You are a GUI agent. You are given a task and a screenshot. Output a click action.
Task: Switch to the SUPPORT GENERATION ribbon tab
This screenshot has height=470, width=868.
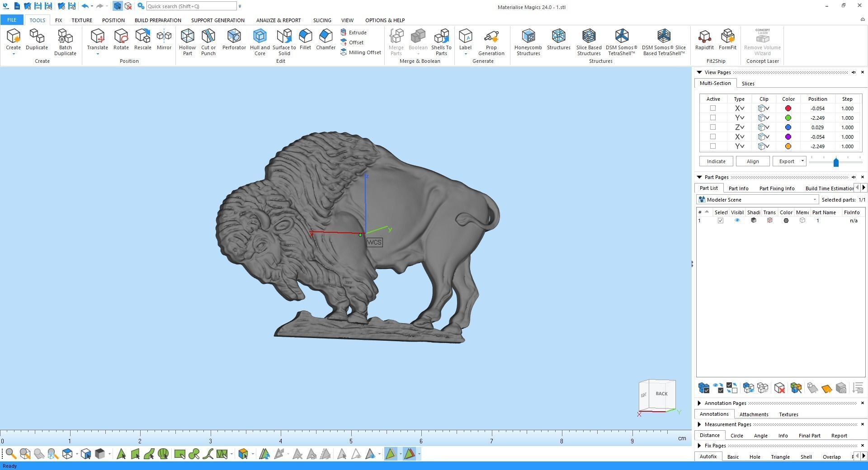[217, 20]
